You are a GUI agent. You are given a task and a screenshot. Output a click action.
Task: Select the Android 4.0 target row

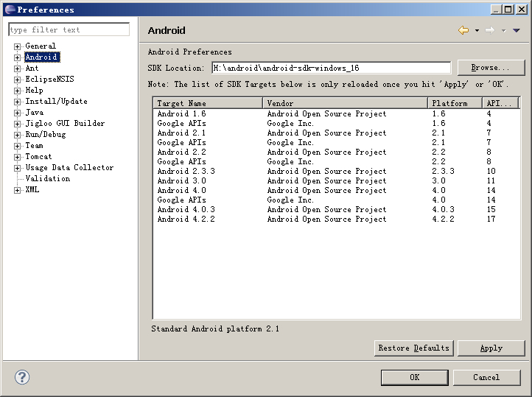click(337, 190)
